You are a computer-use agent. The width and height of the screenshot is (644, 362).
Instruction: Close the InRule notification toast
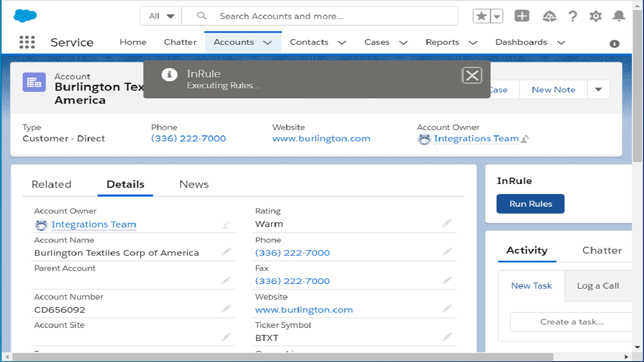[x=472, y=75]
